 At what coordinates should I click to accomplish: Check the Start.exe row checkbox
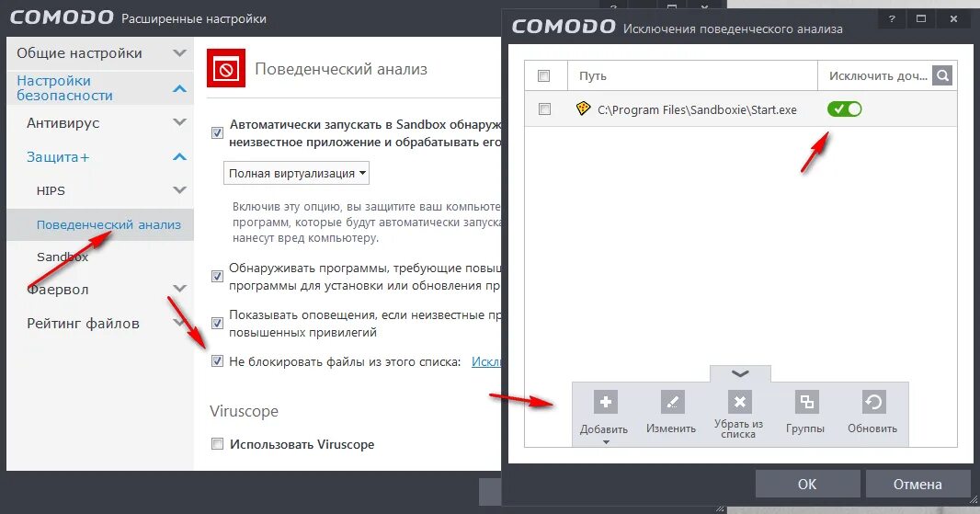coord(544,109)
